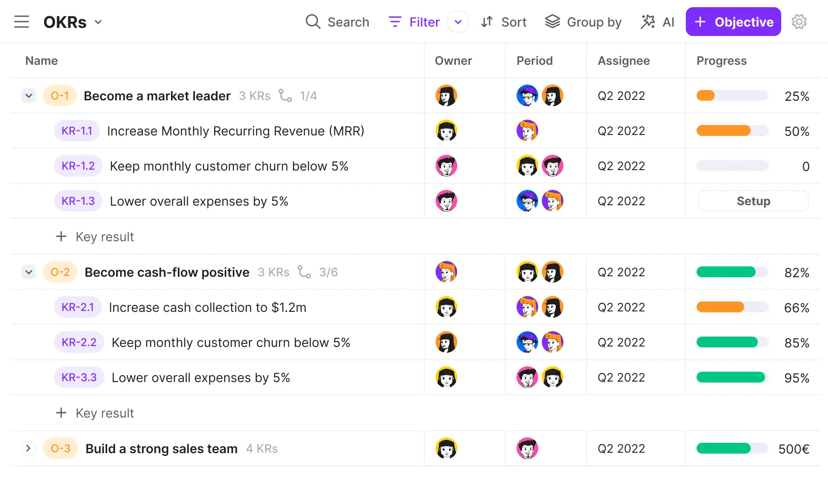Click the Filter lines icon
Viewport: 828px width, 504px height.
pos(395,22)
